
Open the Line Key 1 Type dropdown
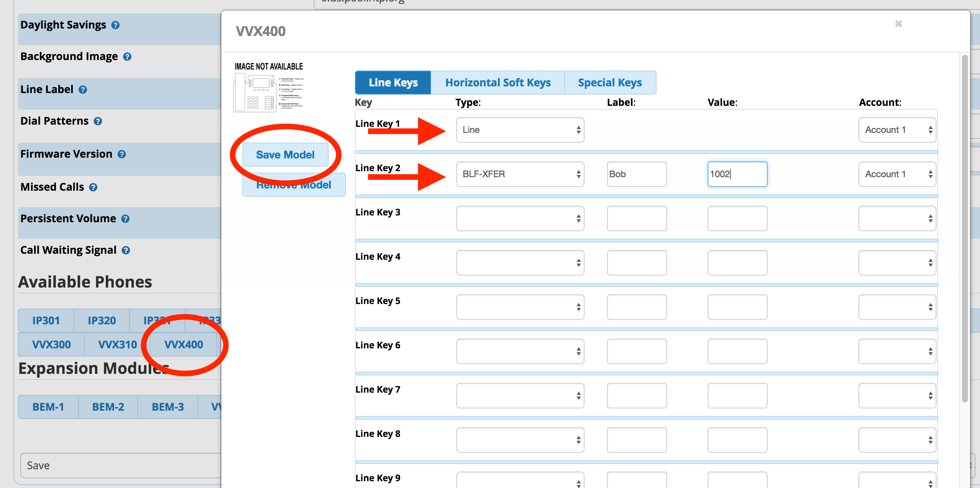click(520, 130)
